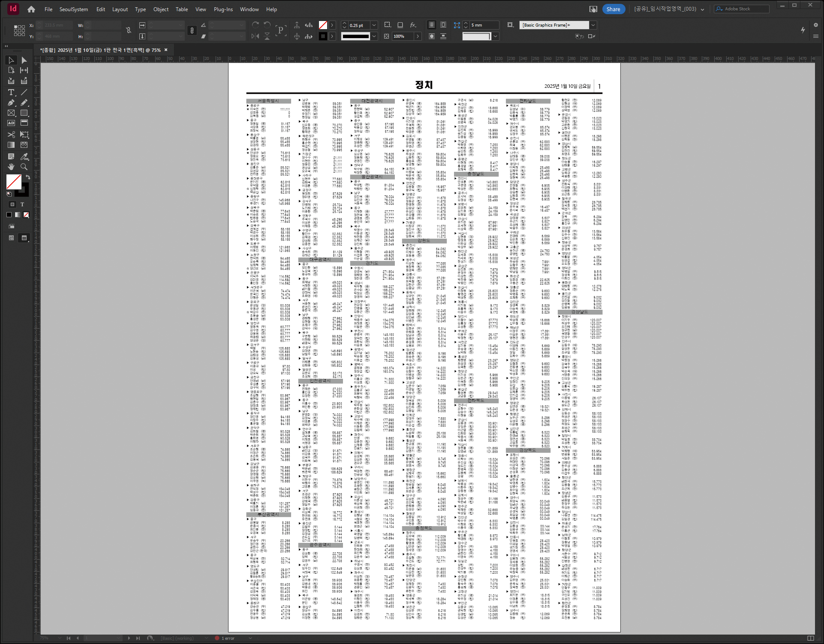This screenshot has height=644, width=824.
Task: Open the Layout menu
Action: pyautogui.click(x=120, y=9)
